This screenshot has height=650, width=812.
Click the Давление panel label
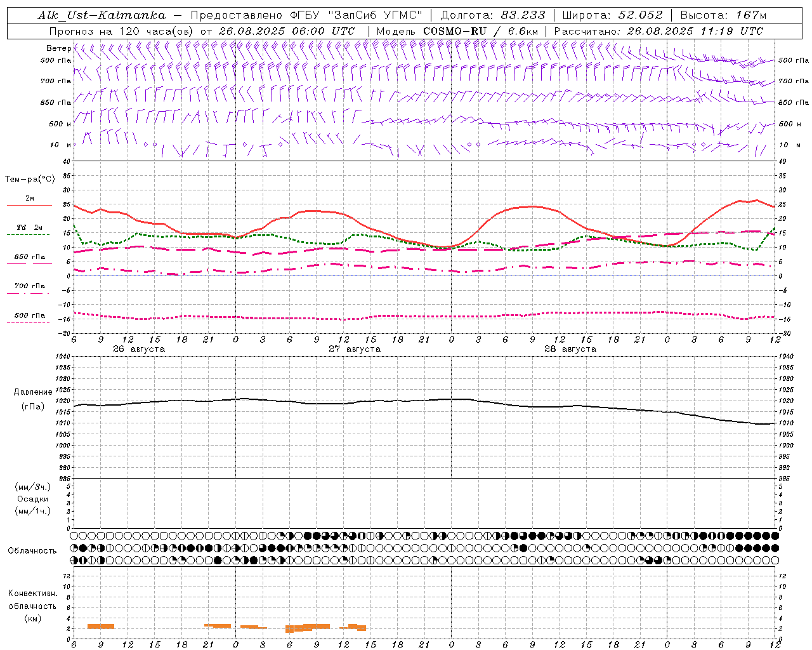(x=33, y=392)
